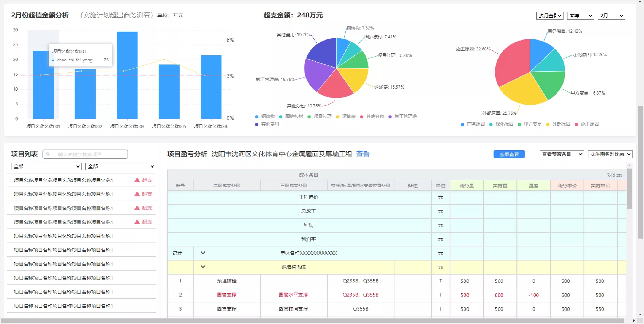Click warning icon on first project row

point(137,180)
